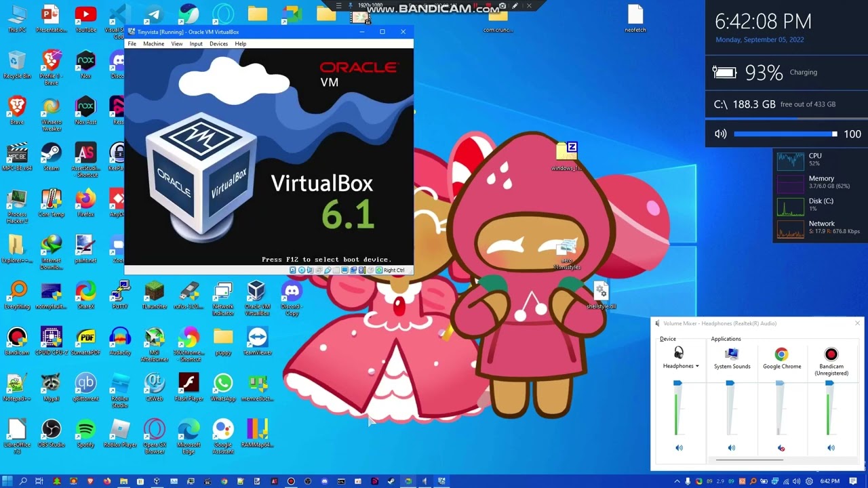The width and height of the screenshot is (868, 488).
Task: Adjust the Headphones volume slider
Action: point(677,384)
